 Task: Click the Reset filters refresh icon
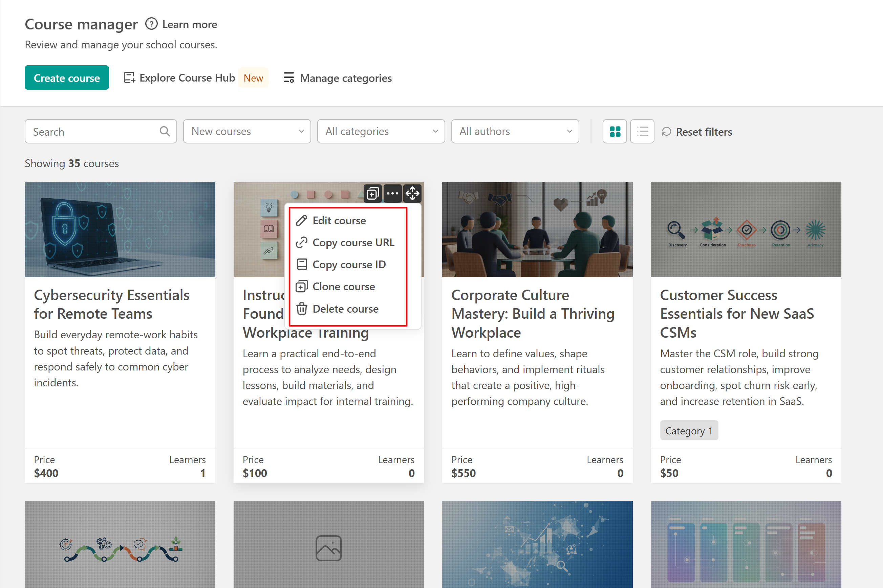click(x=666, y=132)
